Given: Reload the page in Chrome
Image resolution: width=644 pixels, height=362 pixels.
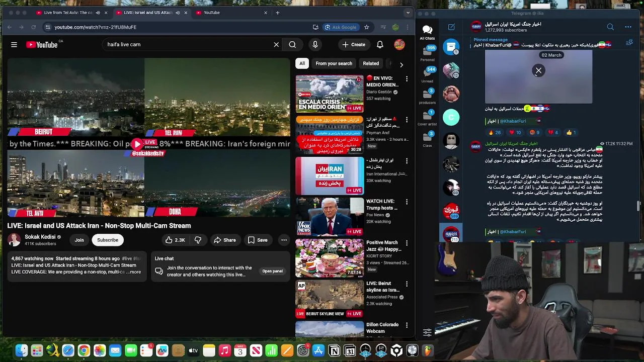Looking at the screenshot, I should (x=33, y=27).
